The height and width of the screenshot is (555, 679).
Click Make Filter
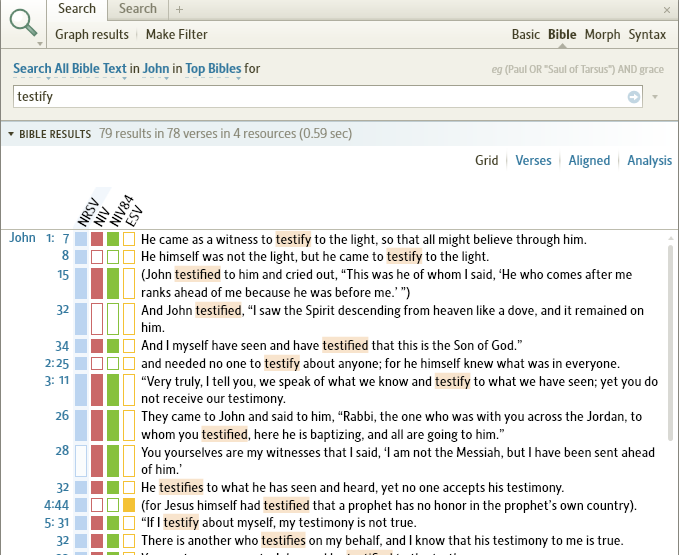(177, 35)
